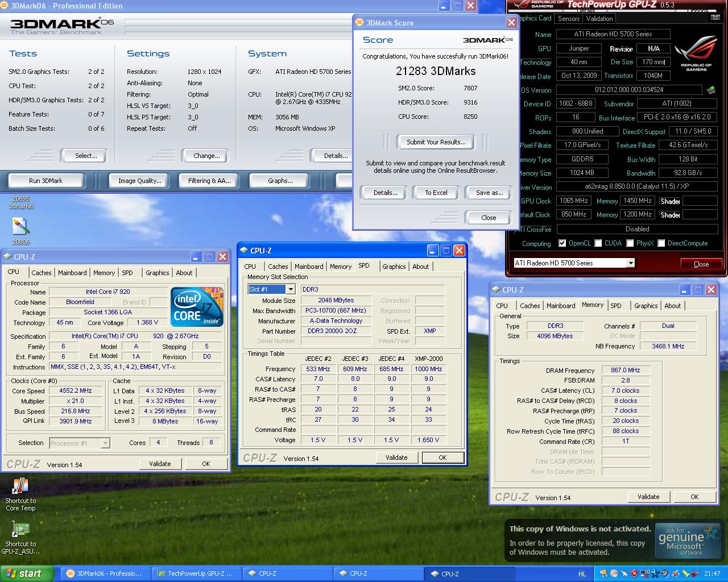The height and width of the screenshot is (582, 728).
Task: Click the network disconnected tray icon
Action: coord(644,573)
